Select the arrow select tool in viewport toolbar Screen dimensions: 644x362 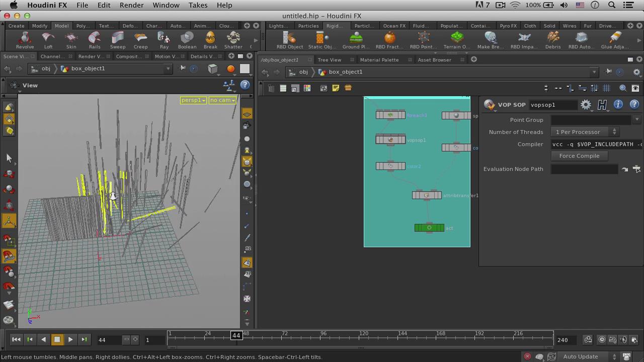point(9,158)
